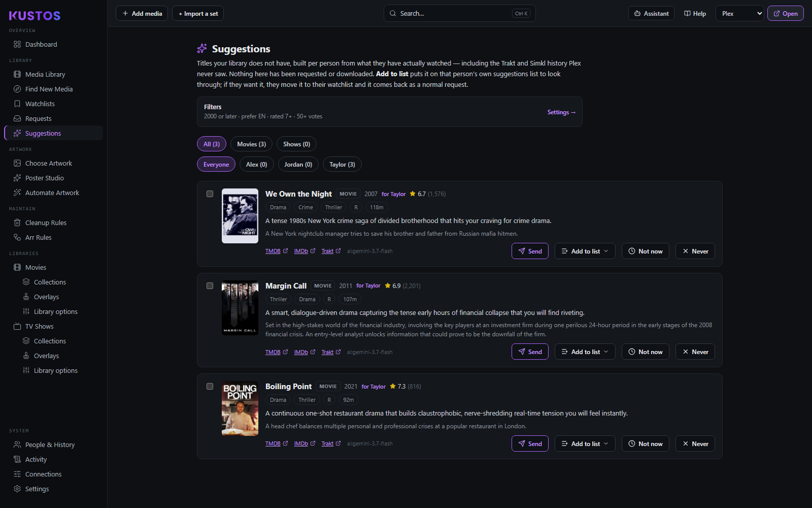This screenshot has height=508, width=812.
Task: Click the Arr Rules icon
Action: coord(17,237)
